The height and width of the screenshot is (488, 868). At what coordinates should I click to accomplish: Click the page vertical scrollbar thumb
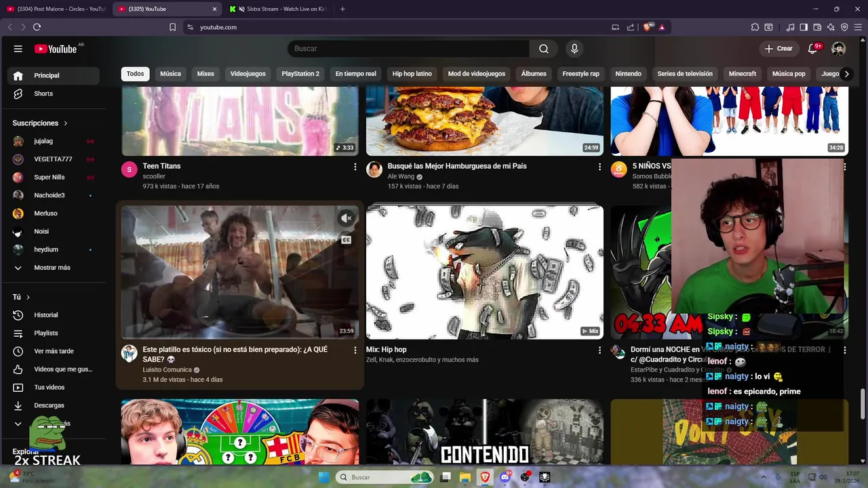click(863, 404)
